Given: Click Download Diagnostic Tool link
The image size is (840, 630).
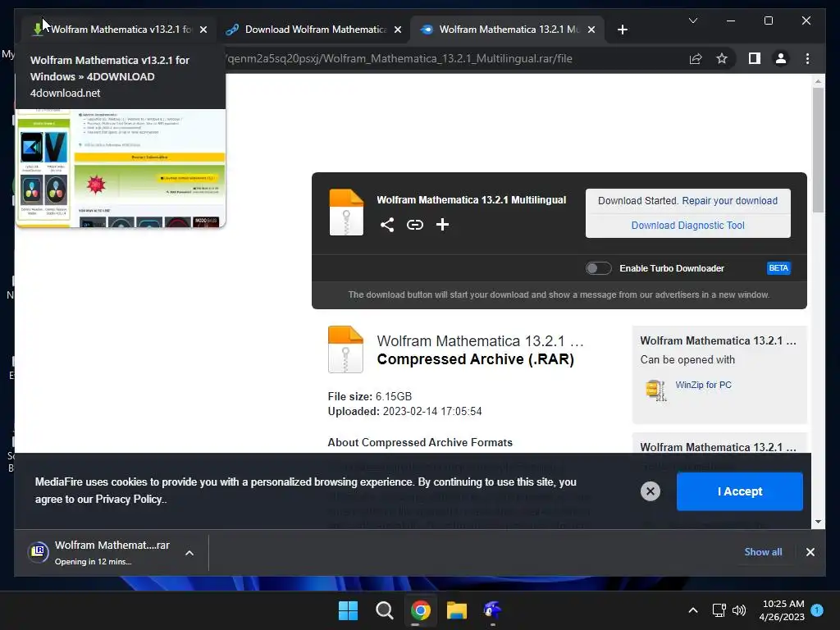Looking at the screenshot, I should point(688,226).
